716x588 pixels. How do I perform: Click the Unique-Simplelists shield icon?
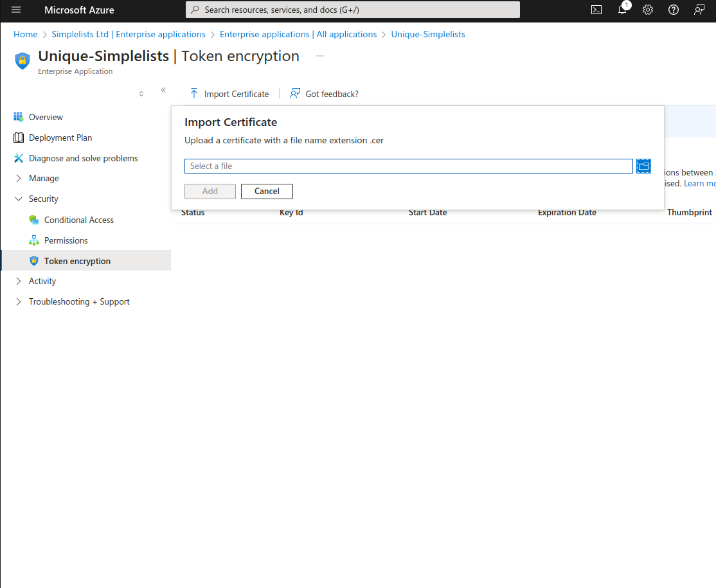pyautogui.click(x=22, y=60)
